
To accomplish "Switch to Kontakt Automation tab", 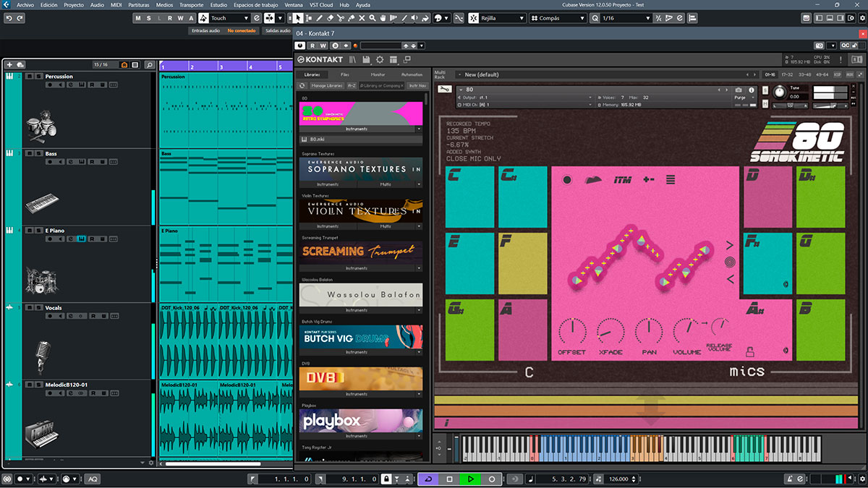I will [412, 74].
